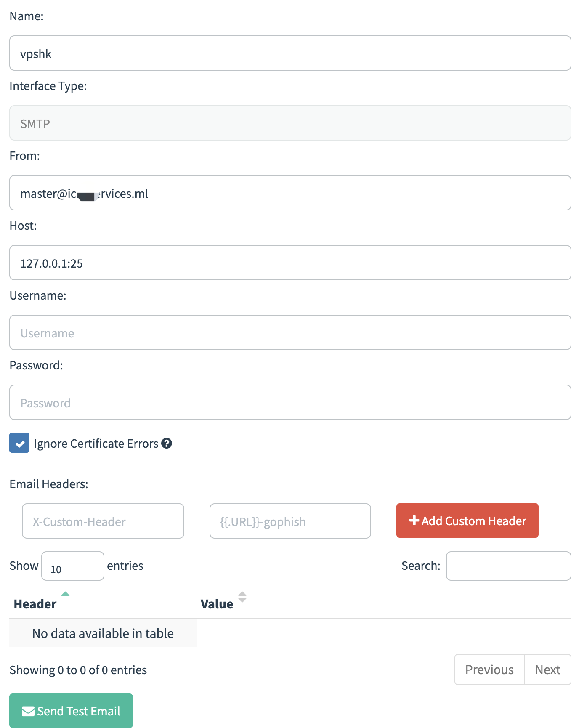579x728 pixels.
Task: Click the help icon beside Ignore Certificate Errors
Action: 167,444
